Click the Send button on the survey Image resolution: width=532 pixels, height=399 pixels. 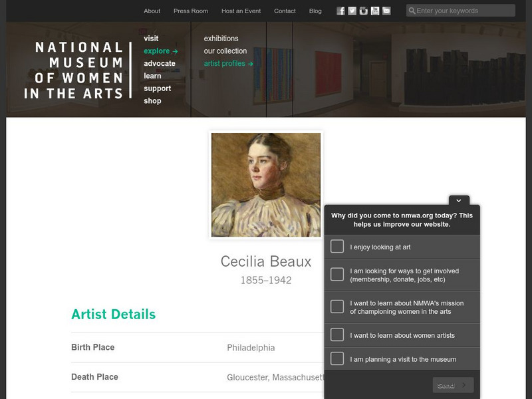pos(452,384)
